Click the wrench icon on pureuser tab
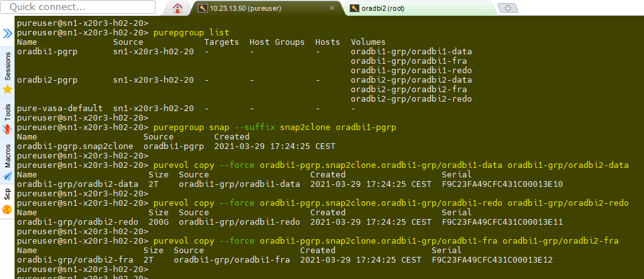This screenshot has height=279, width=644. [x=202, y=8]
